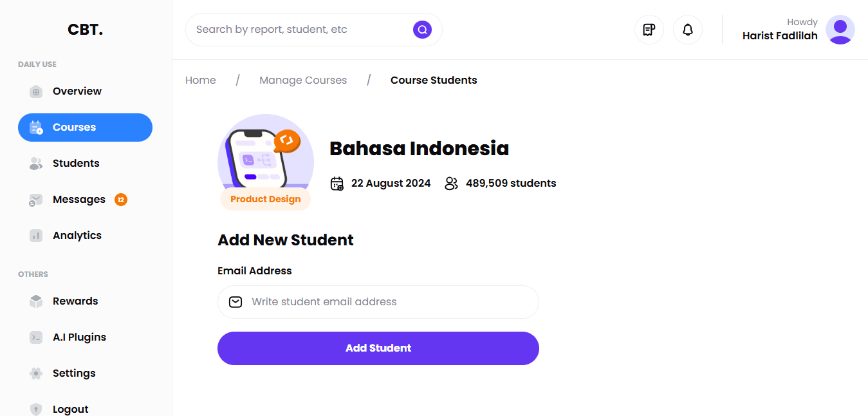Click the Analytics chart icon
This screenshot has height=416, width=868.
[x=36, y=236]
